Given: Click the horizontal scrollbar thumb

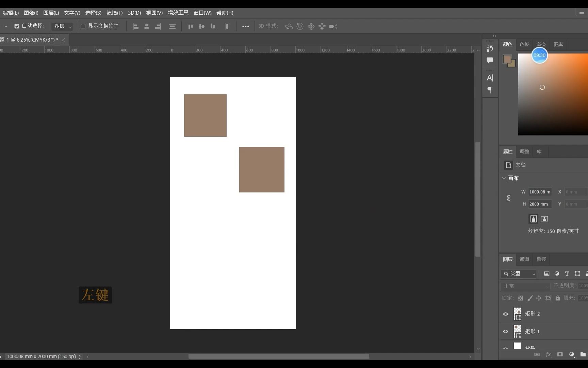Looking at the screenshot, I should [279, 356].
